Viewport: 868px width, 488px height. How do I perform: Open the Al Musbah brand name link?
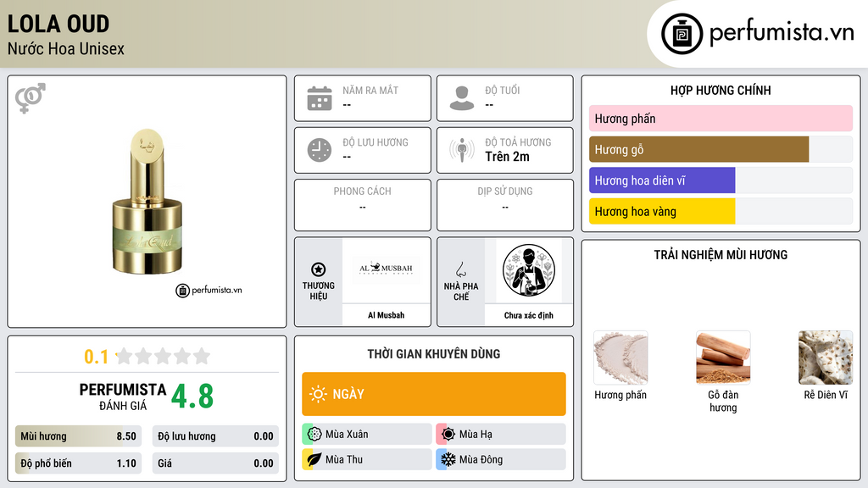click(386, 315)
